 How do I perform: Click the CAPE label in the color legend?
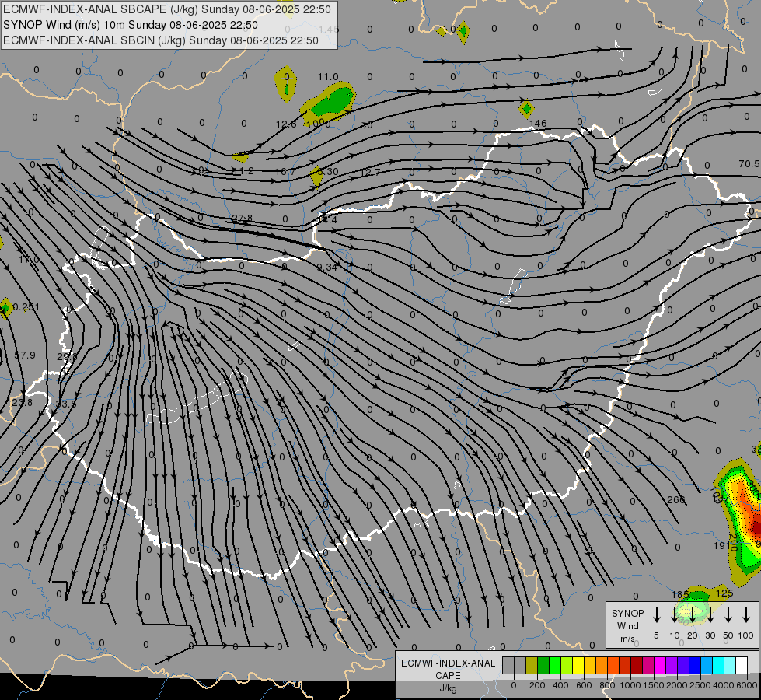tap(448, 676)
